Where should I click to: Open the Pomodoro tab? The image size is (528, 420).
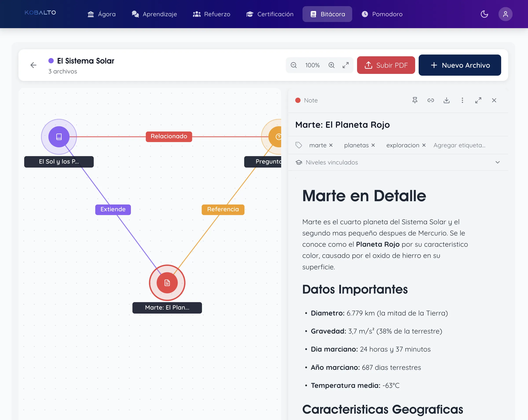coord(382,14)
